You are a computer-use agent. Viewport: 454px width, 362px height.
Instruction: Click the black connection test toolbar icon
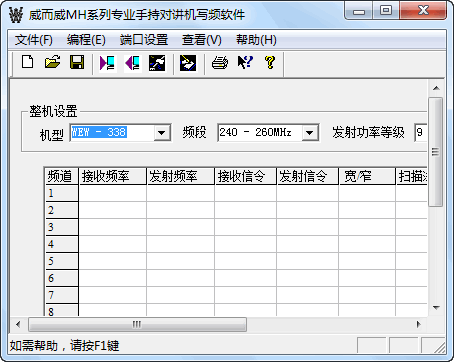(x=157, y=63)
